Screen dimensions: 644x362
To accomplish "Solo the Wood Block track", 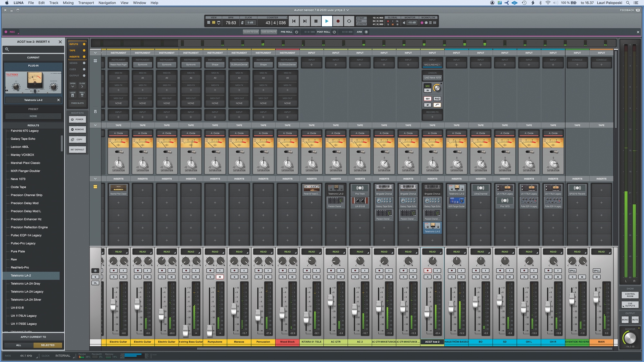I will point(283,277).
